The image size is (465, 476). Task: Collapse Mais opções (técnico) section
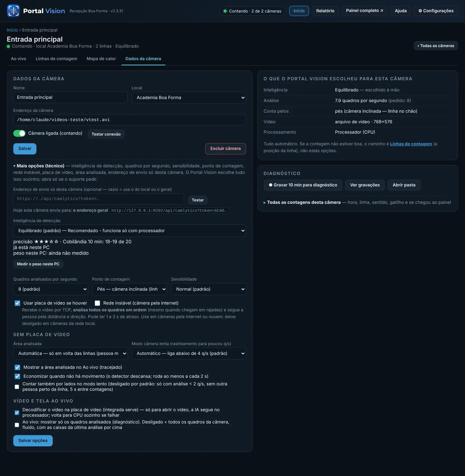[39, 166]
